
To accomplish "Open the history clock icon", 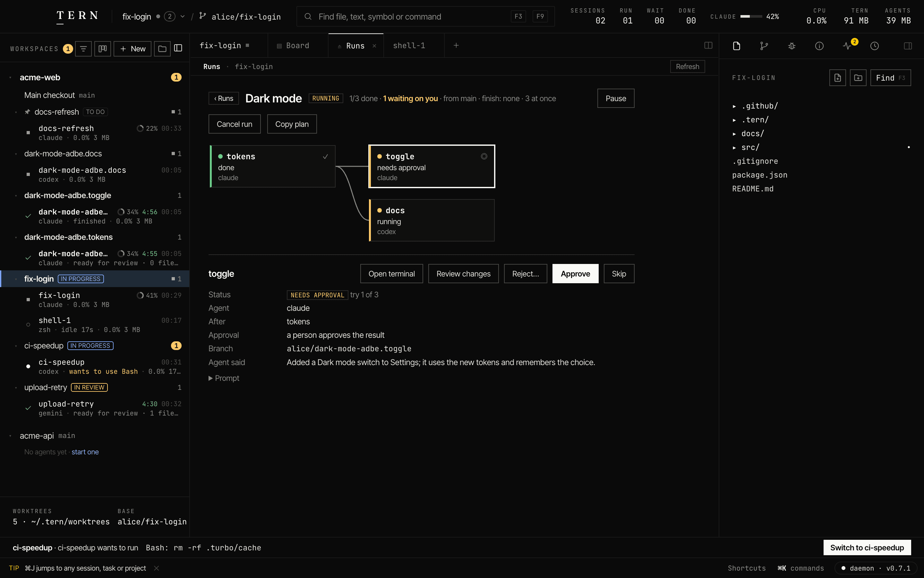I will point(874,46).
